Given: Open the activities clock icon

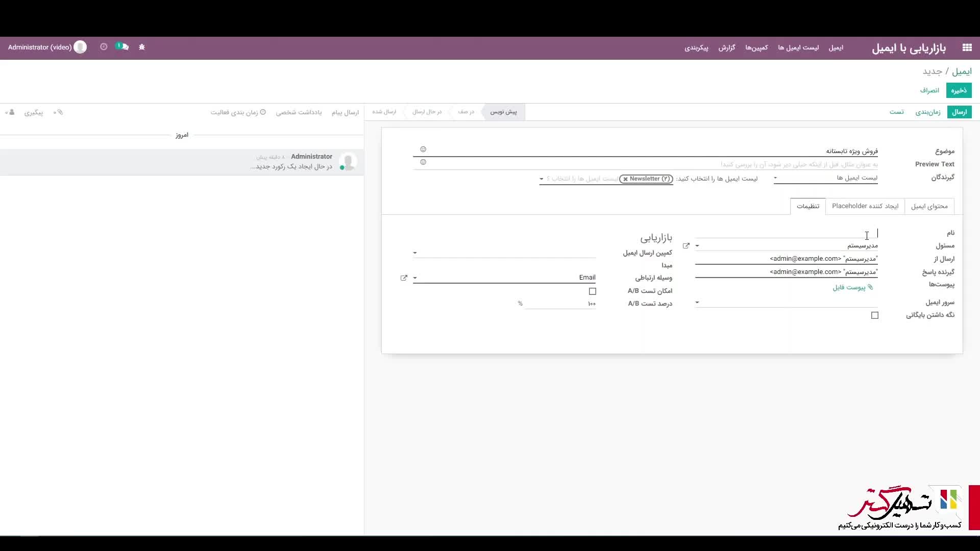Looking at the screenshot, I should click(x=104, y=47).
